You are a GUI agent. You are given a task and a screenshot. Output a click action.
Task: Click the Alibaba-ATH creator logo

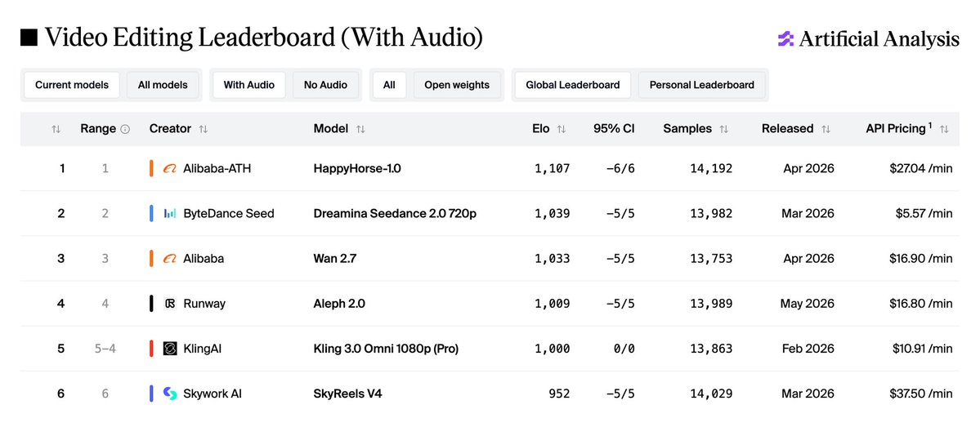point(169,169)
